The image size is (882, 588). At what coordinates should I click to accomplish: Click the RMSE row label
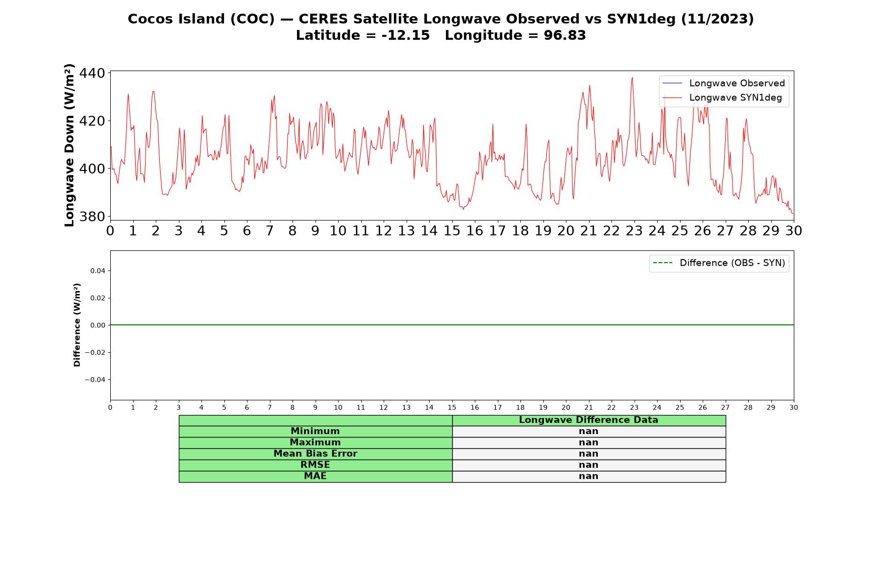(x=315, y=465)
